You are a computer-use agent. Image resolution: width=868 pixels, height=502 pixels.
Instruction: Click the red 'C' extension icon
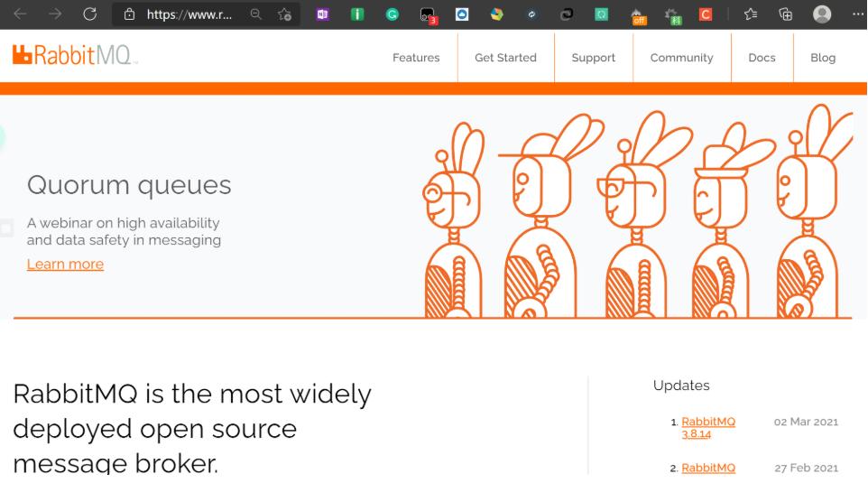click(x=706, y=14)
